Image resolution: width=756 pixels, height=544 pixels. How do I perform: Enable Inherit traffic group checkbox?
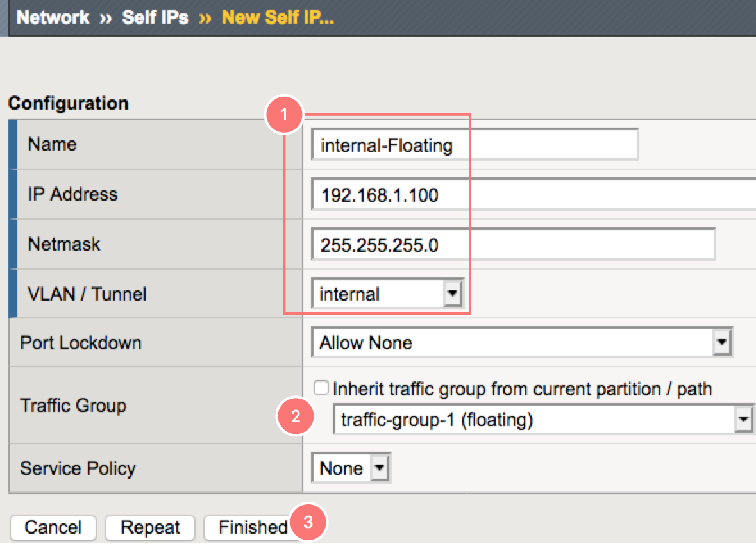[x=322, y=388]
